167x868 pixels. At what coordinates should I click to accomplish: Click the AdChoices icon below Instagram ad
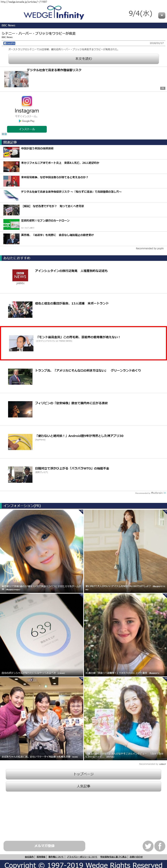coord(4,134)
